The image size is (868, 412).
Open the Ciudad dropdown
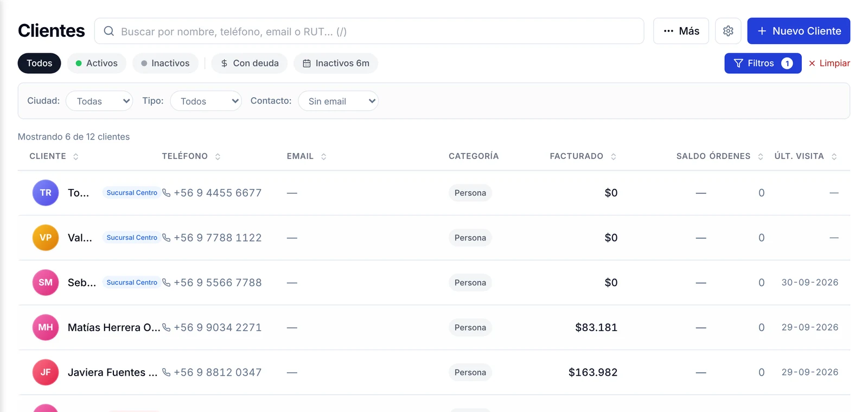(x=99, y=101)
